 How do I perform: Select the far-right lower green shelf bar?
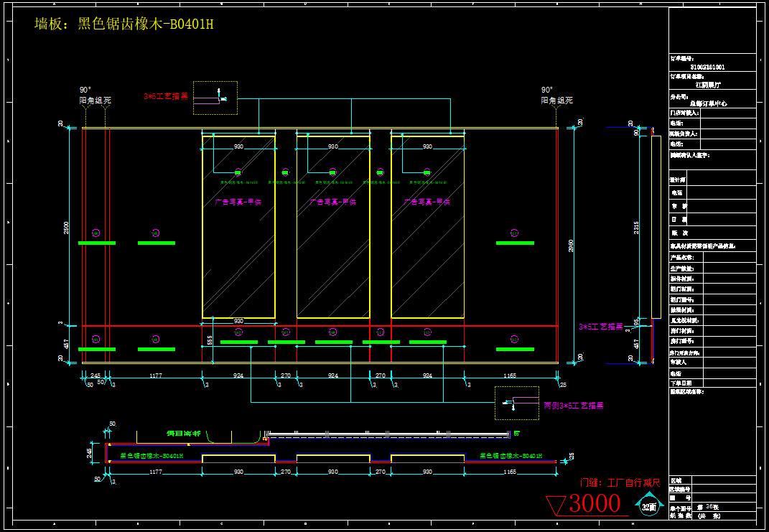point(515,349)
